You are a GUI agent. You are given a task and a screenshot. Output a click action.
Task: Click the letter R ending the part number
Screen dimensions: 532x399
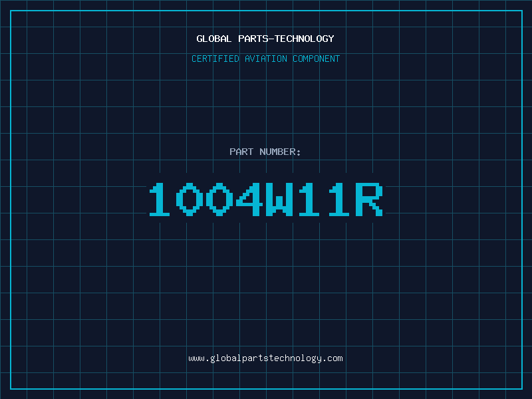[x=369, y=199]
